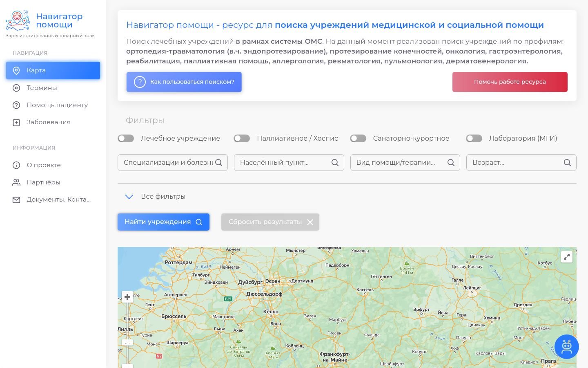Click the magnifier in Возраст field

[x=567, y=163]
